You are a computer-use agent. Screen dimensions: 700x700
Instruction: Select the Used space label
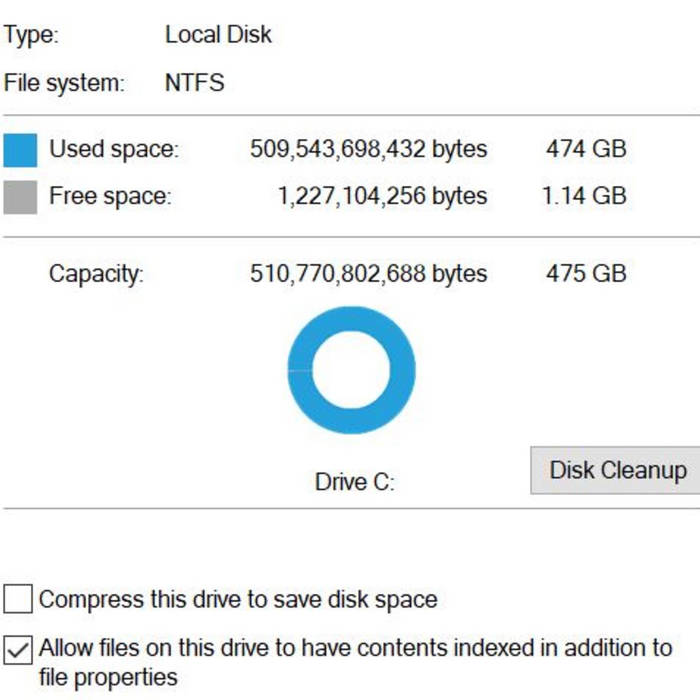point(114,150)
